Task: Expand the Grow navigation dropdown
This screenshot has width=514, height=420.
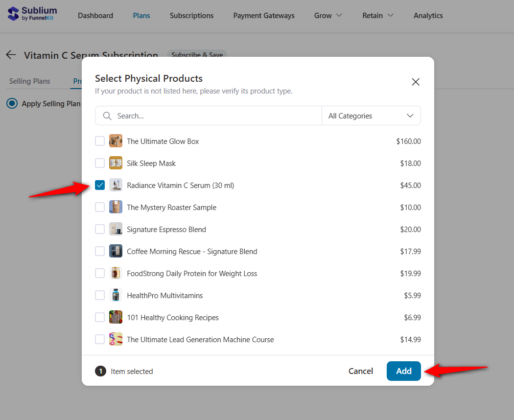Action: pyautogui.click(x=327, y=15)
